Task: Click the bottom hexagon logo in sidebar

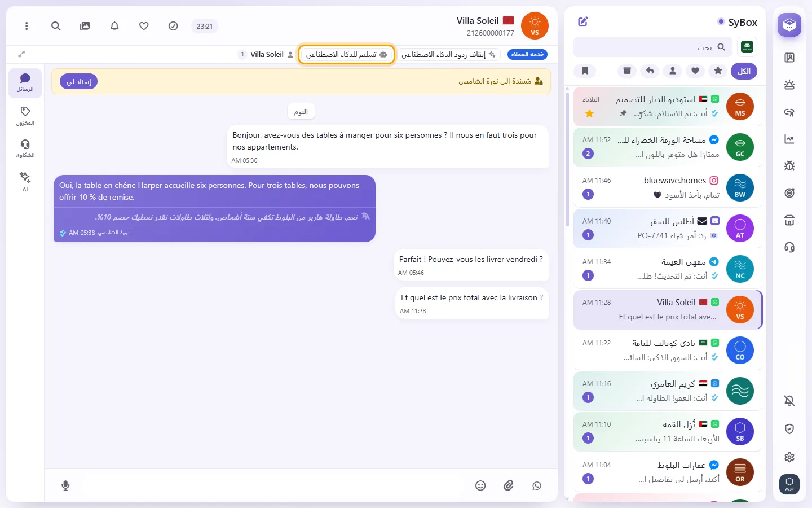Action: coord(789,484)
